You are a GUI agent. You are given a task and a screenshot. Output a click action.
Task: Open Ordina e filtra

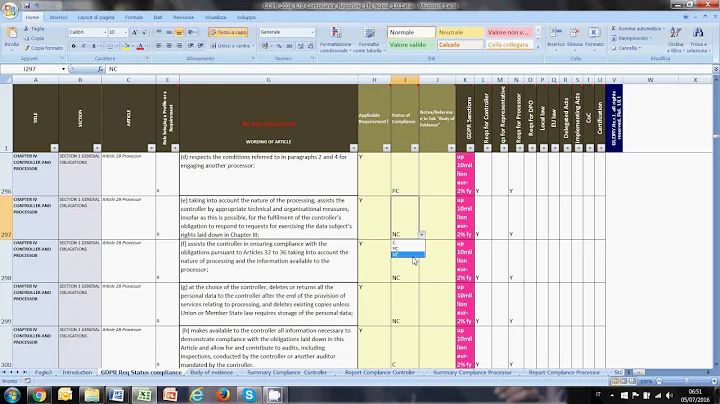point(675,39)
